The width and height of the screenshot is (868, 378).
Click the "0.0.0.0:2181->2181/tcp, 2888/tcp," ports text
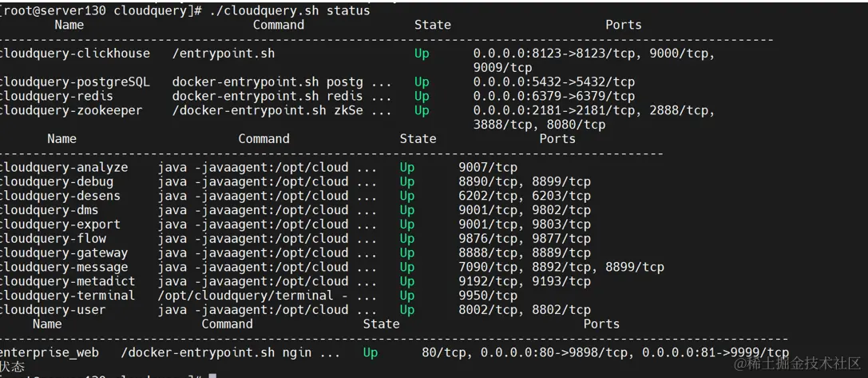point(594,110)
